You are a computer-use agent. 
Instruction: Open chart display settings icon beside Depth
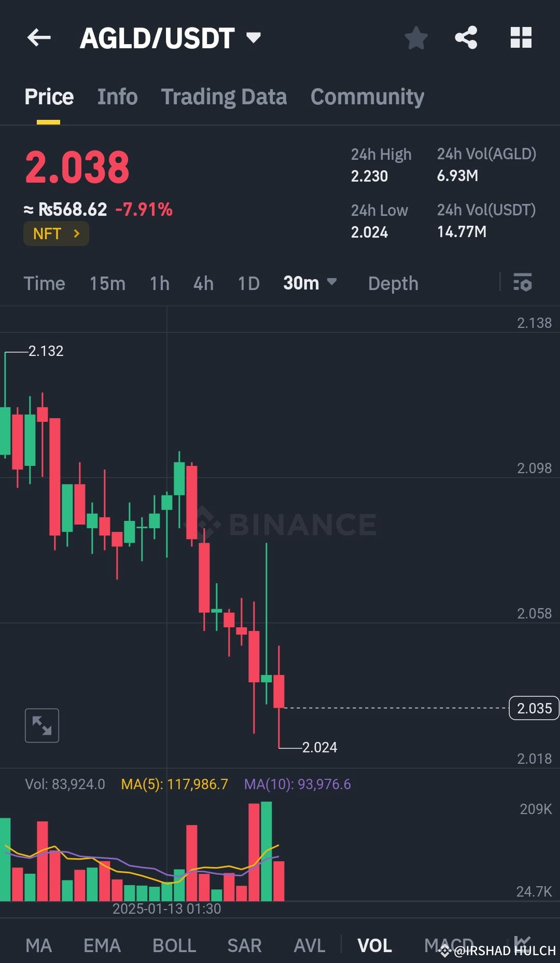pos(523,283)
